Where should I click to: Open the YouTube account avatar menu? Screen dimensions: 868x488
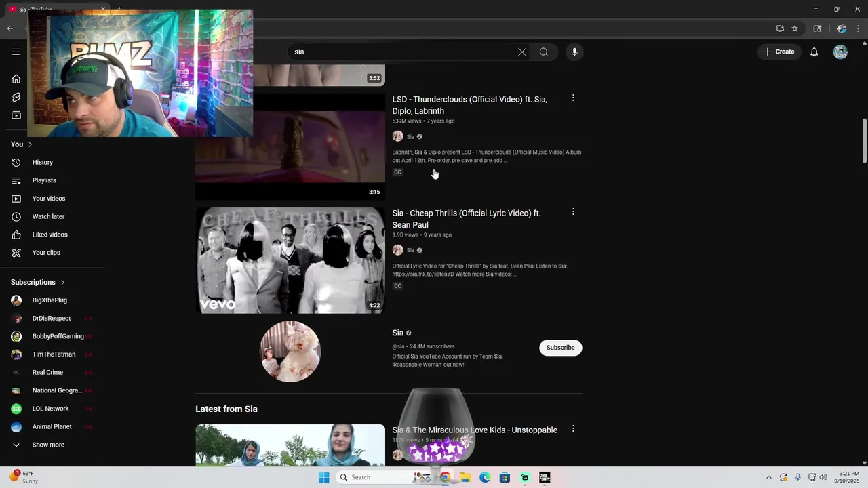point(840,52)
